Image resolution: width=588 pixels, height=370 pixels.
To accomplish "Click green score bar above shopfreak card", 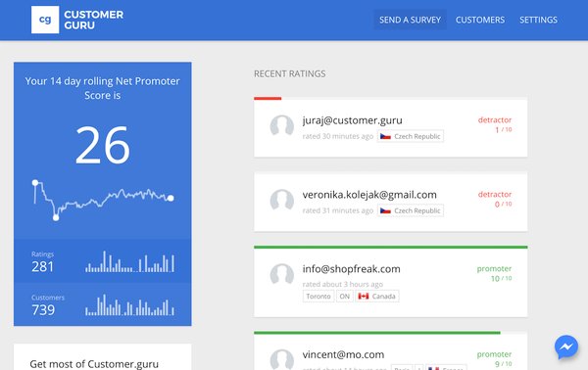I will [x=390, y=248].
